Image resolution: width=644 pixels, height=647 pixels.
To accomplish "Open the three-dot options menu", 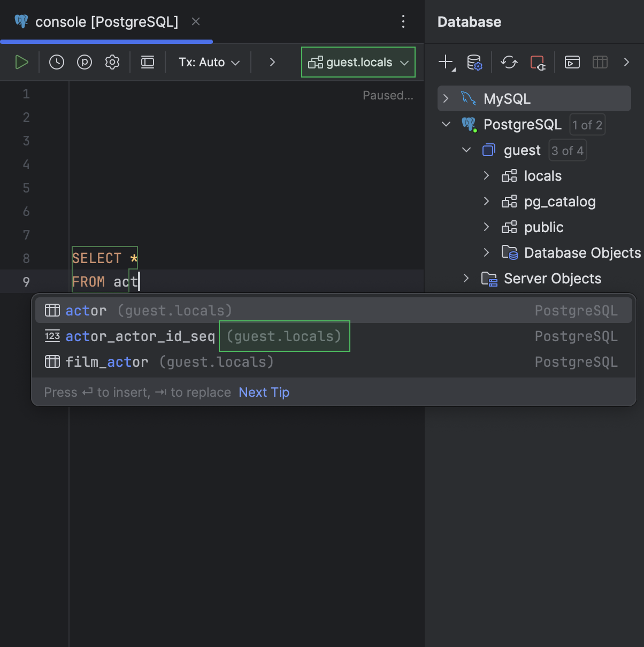I will (403, 21).
